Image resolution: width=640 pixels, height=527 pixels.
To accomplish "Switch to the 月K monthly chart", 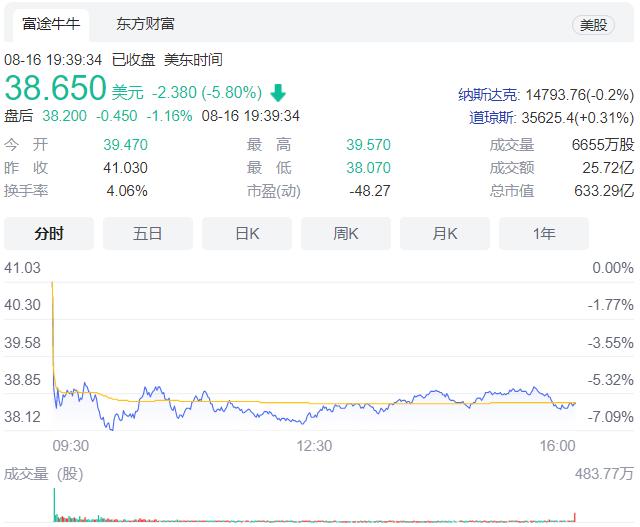I will click(x=445, y=233).
